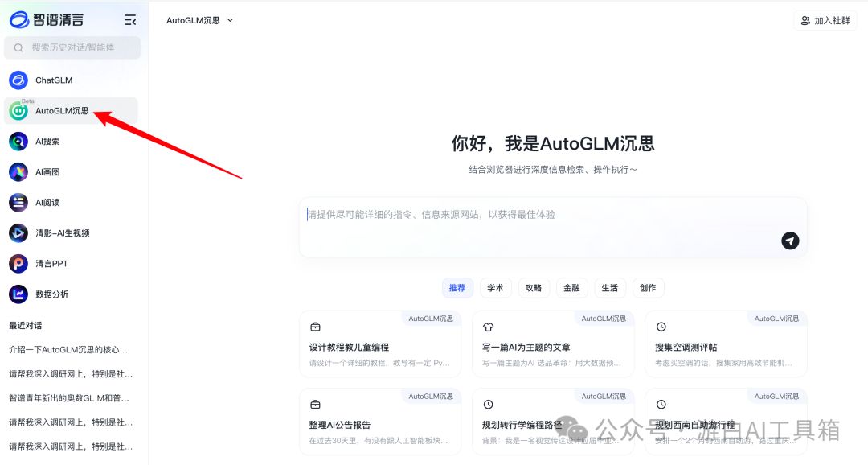Click briefcase icon on 设计教程教儿童编程 card
This screenshot has height=465, width=868.
pyautogui.click(x=316, y=327)
